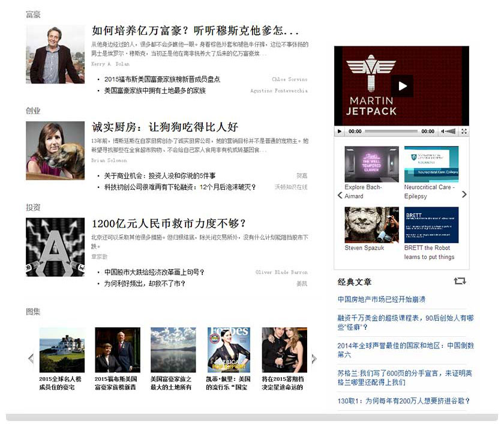Open Steven Spazuk video thumbnail
504x424 pixels.
pos(371,225)
